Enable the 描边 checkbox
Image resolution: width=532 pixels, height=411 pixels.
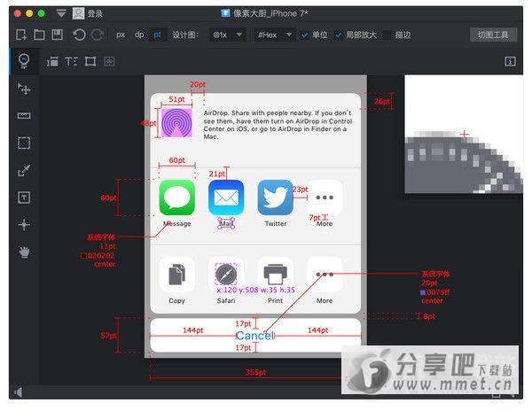point(387,35)
